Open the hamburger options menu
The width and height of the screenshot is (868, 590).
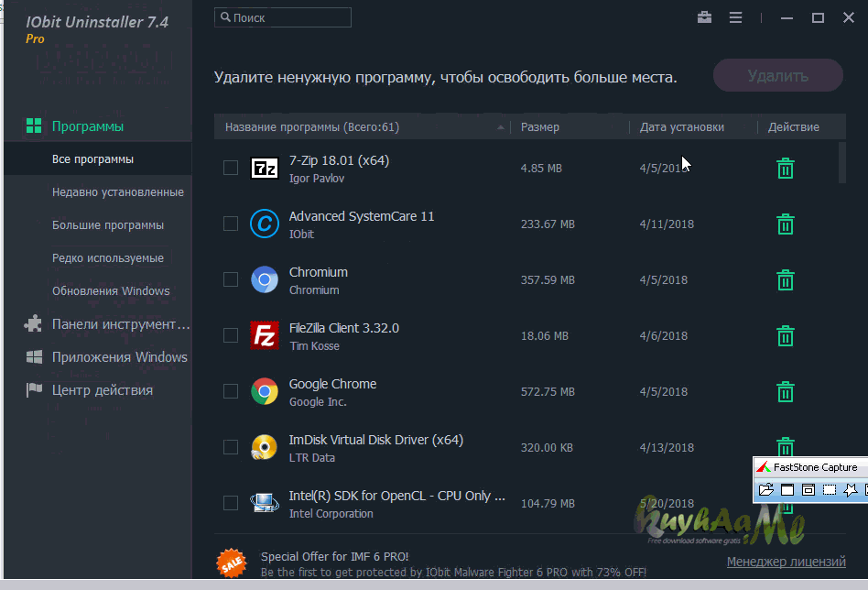click(736, 17)
